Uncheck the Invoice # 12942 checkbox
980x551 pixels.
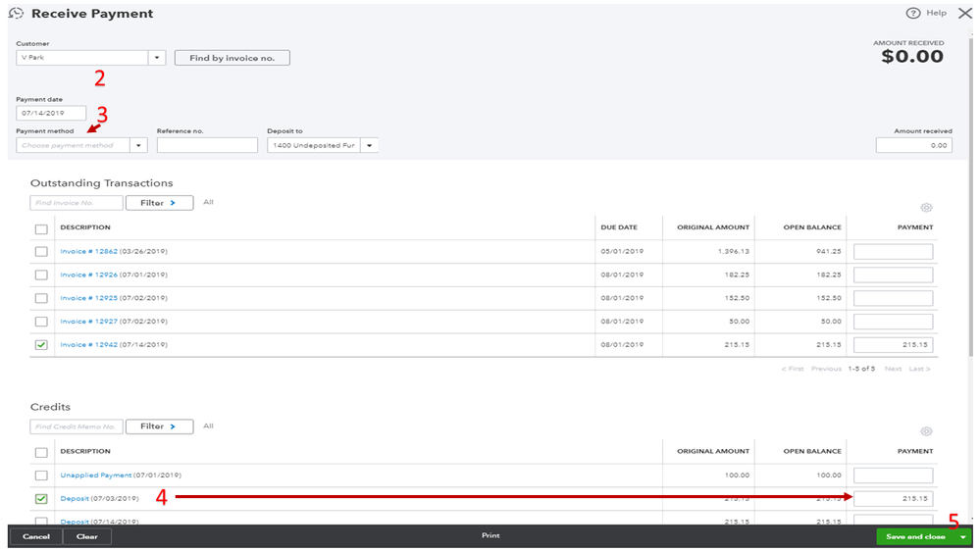(41, 345)
